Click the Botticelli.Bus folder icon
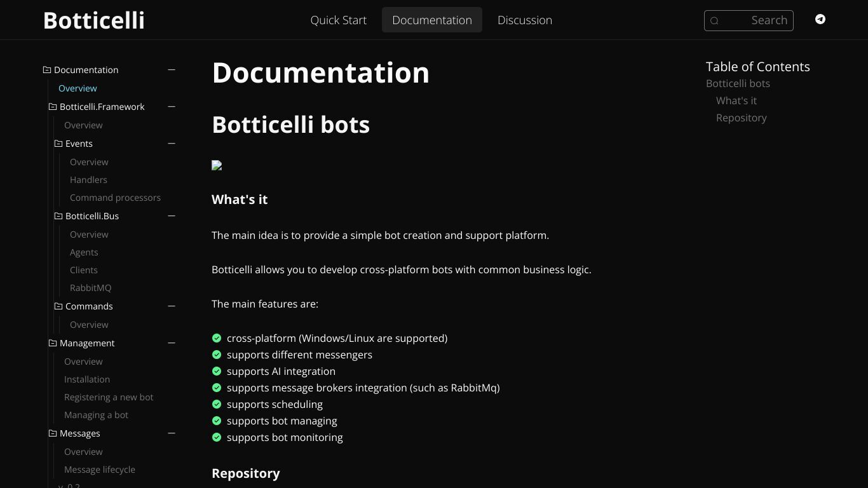This screenshot has width=868, height=488. [x=58, y=216]
